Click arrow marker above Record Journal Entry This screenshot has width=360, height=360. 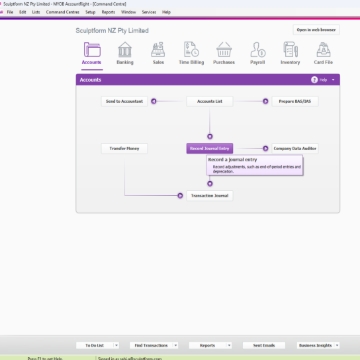coord(210,136)
